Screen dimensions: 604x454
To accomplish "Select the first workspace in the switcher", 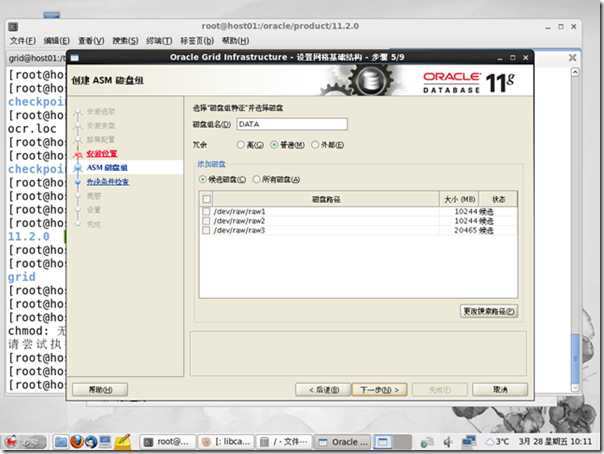I will (x=383, y=442).
